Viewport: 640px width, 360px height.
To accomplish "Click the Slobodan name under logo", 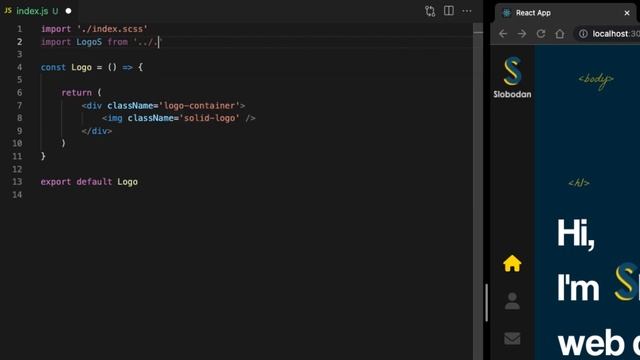I will [x=512, y=94].
